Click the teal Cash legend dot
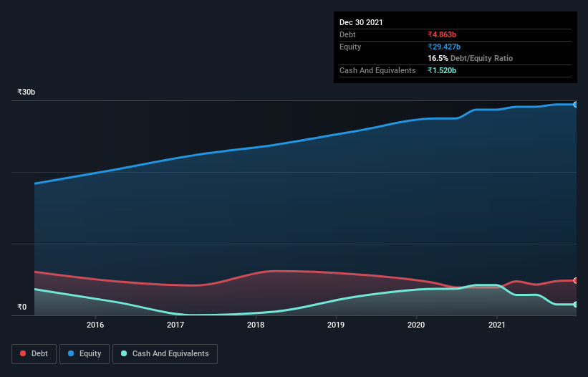This screenshot has width=588, height=377. (x=124, y=353)
